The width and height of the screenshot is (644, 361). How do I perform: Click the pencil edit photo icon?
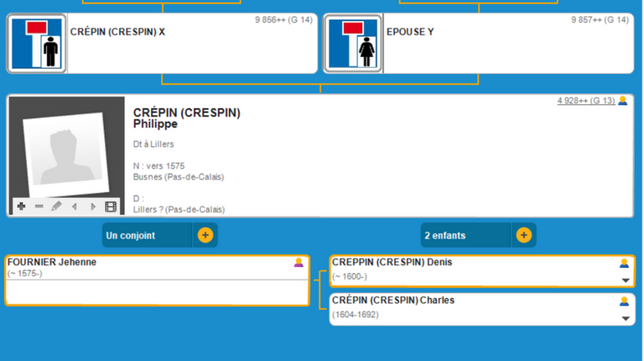click(56, 207)
